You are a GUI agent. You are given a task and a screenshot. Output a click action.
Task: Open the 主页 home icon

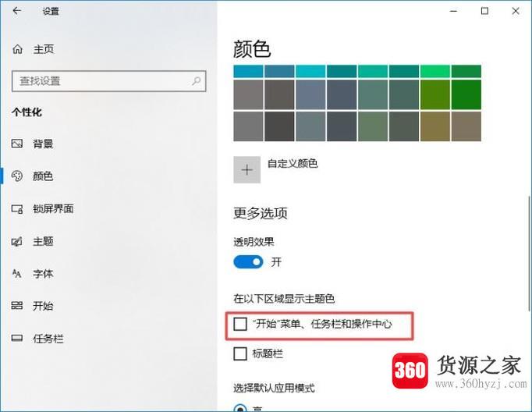(x=18, y=49)
